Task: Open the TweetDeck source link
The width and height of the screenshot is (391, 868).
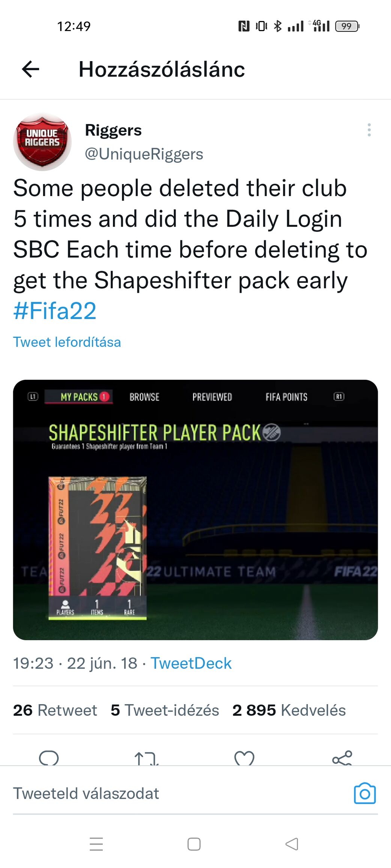Action: coord(191,663)
